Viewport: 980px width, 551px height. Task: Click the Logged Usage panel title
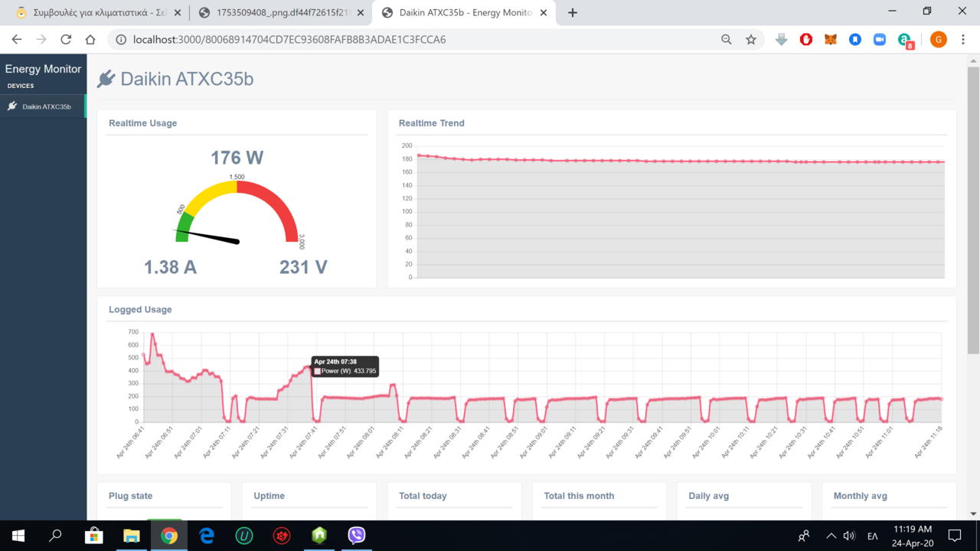click(140, 310)
